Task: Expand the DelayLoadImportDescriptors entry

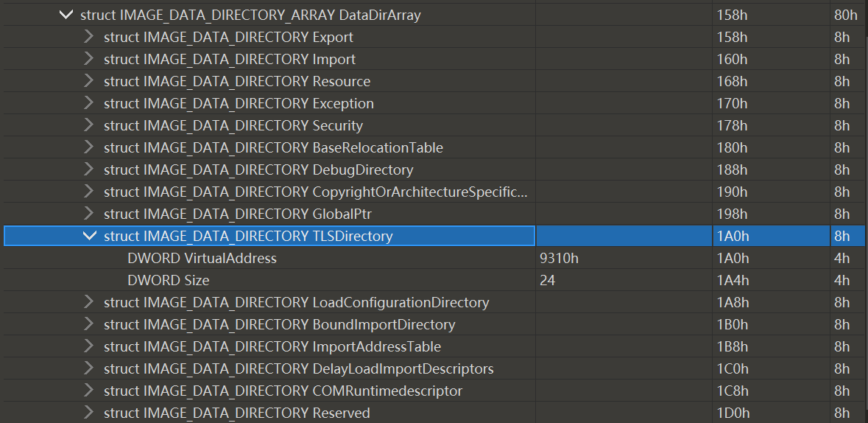Action: pyautogui.click(x=88, y=369)
